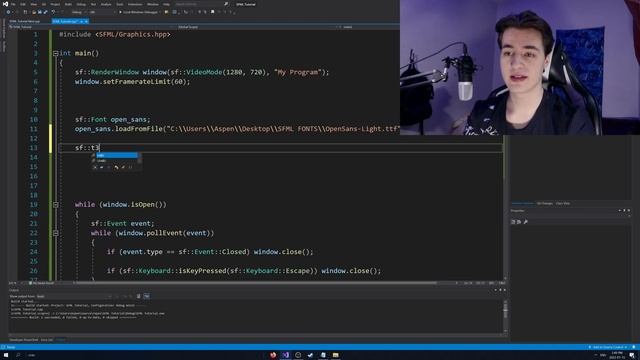Open the Extensions menu

coord(135,4)
